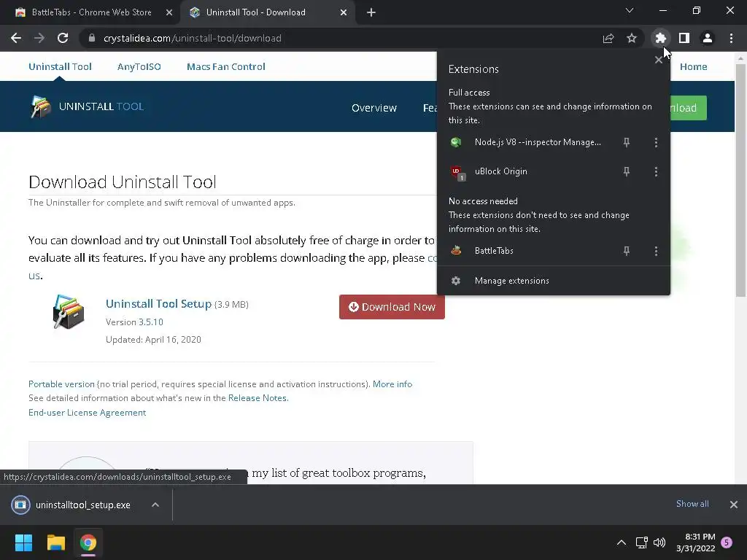Switch to the BattleTabs - Chrome Web Store tab

tap(90, 12)
